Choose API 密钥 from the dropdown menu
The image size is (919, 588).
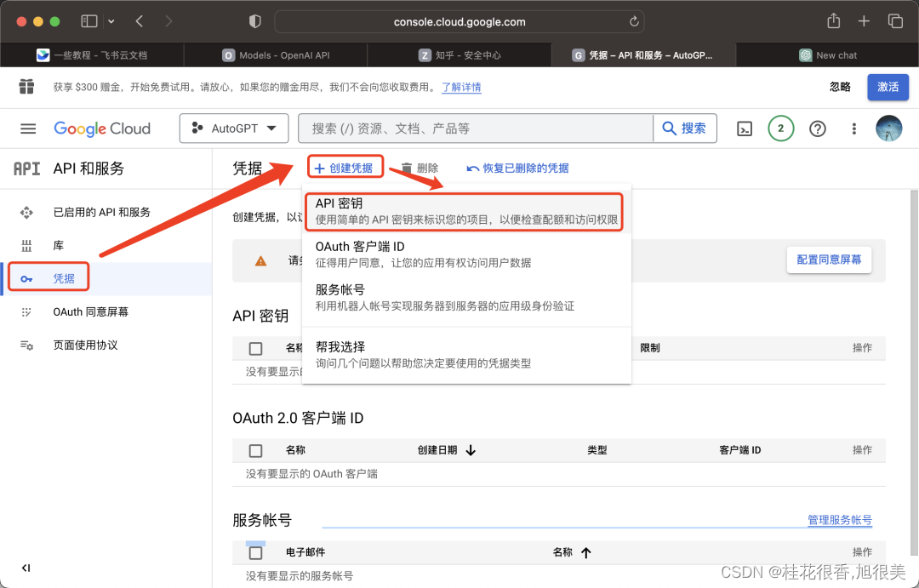(466, 212)
